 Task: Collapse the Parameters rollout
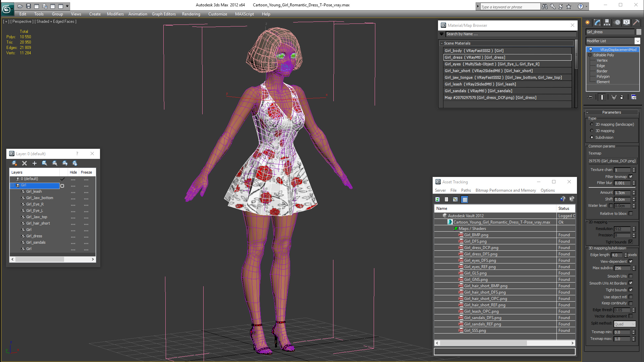[611, 113]
